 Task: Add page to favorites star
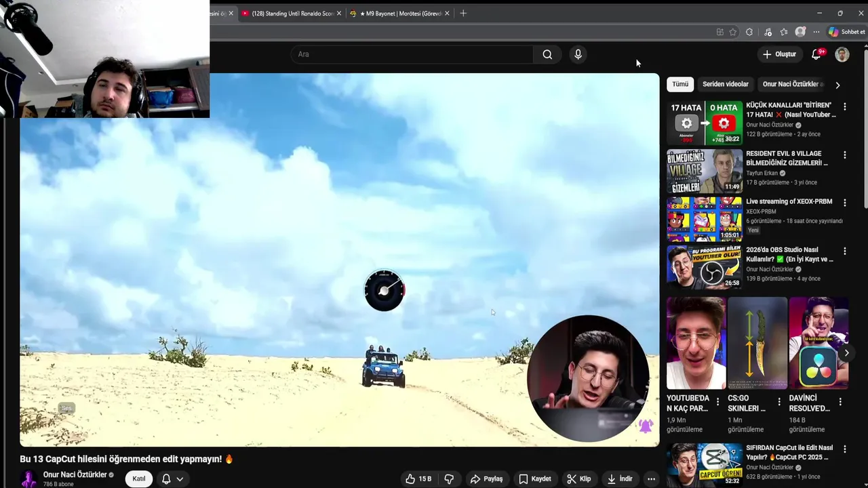click(x=733, y=32)
